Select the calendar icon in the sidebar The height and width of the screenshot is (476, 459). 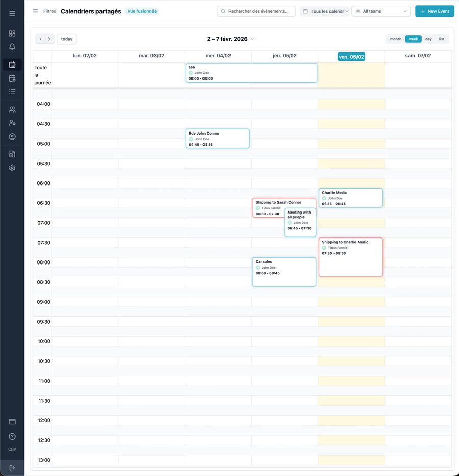click(12, 64)
